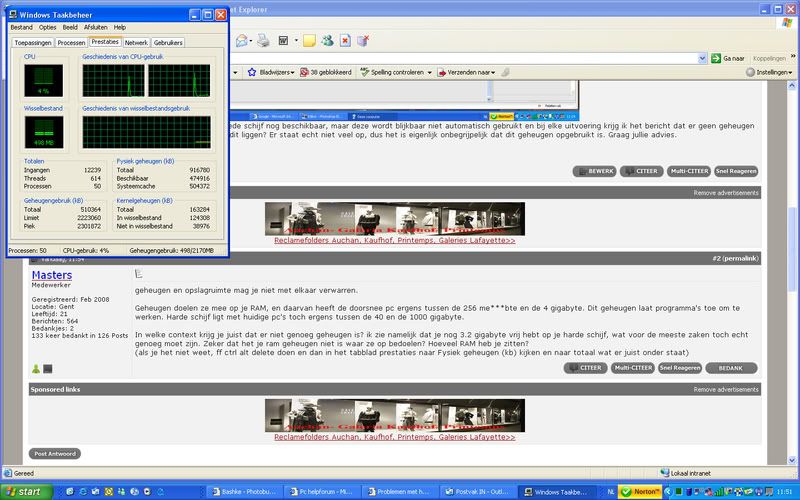This screenshot has height=500, width=800.
Task: Open the address bar dropdown arrow
Action: (x=702, y=58)
